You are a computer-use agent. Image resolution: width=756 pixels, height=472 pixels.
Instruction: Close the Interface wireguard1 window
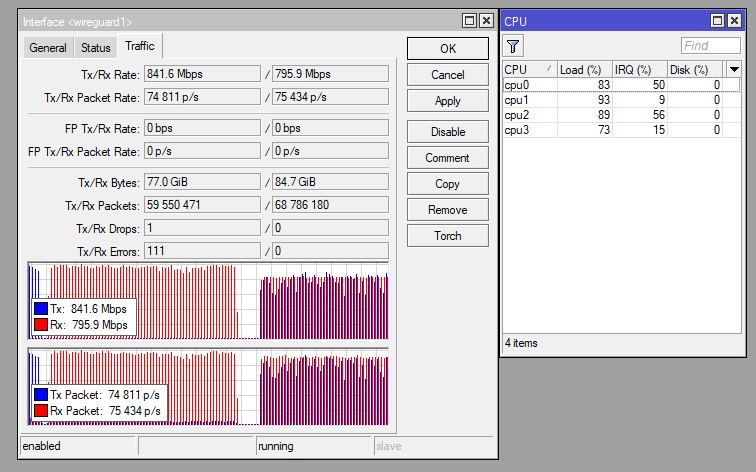coord(486,21)
